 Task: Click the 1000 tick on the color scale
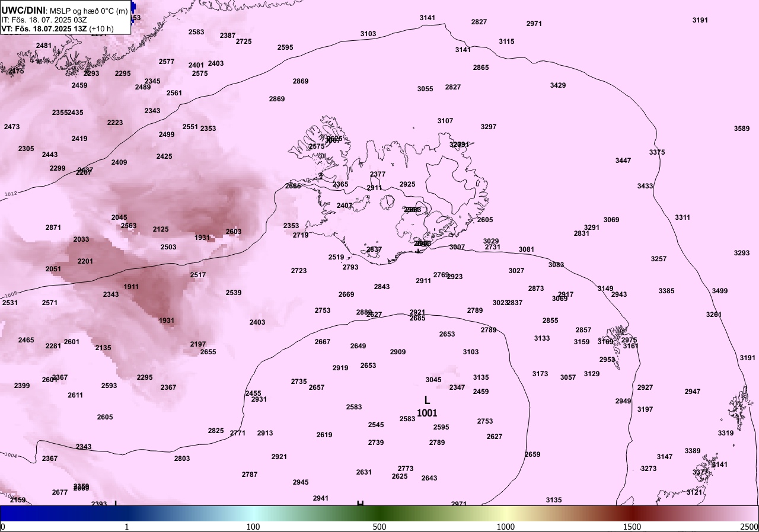coord(506,527)
